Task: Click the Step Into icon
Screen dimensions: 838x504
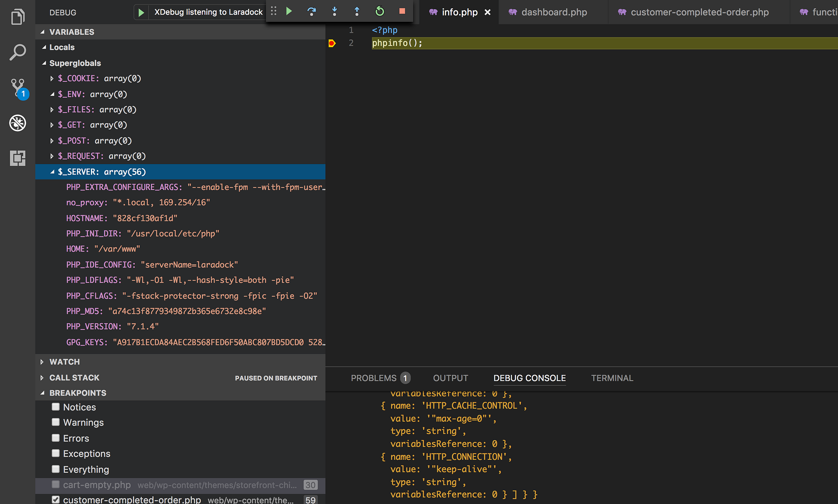Action: 335,12
